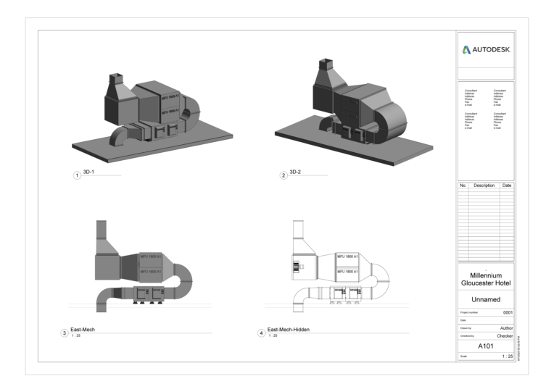The image size is (554, 392).
Task: Click the "Scale" label in title block
Action: pos(463,356)
